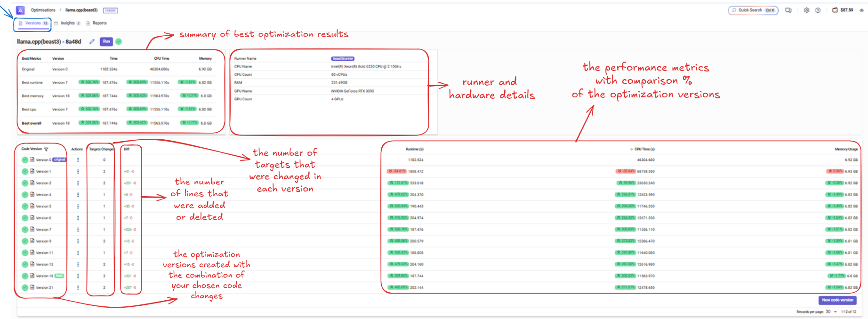Focus the Quick Search field
The height and width of the screenshot is (319, 868).
(753, 10)
